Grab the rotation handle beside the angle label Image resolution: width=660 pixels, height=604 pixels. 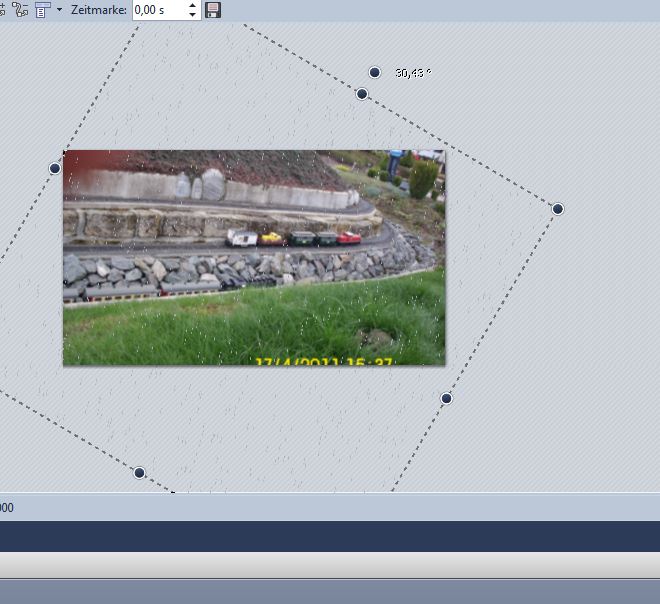(374, 72)
